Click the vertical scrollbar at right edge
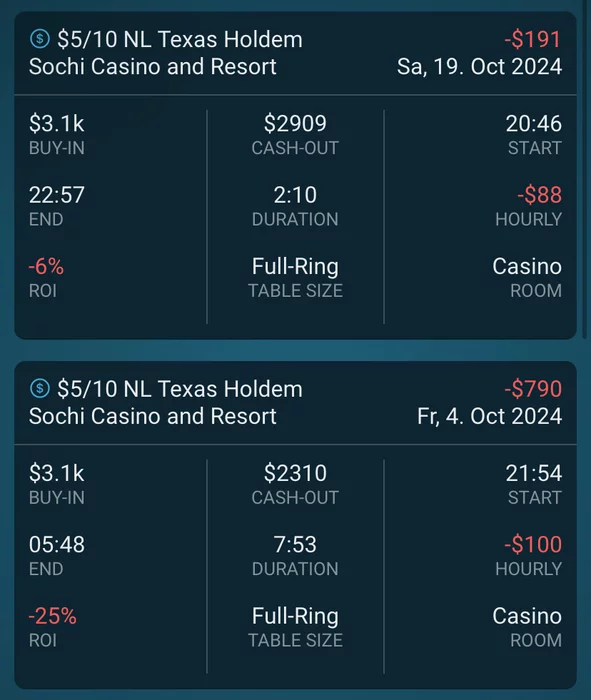Image resolution: width=591 pixels, height=700 pixels. tap(585, 170)
